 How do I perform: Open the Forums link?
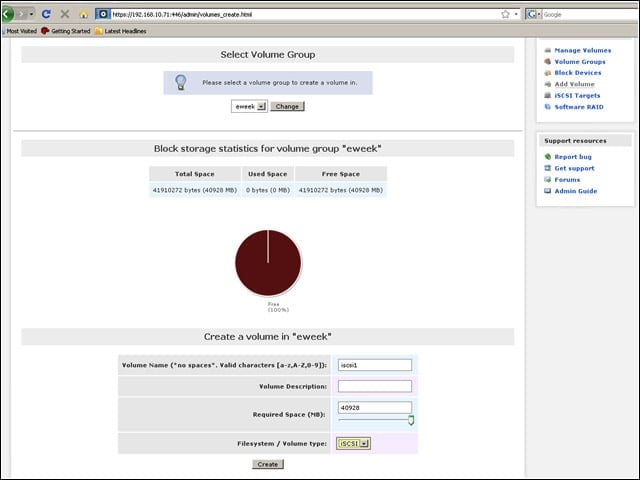(567, 180)
